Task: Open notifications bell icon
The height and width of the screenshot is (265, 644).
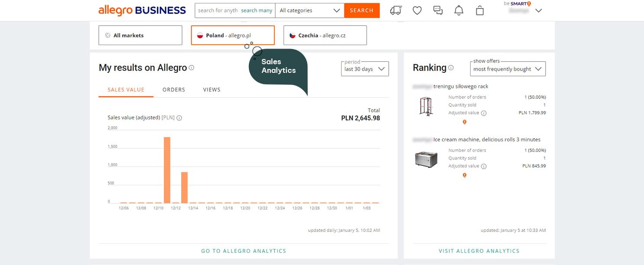Action: [x=459, y=10]
